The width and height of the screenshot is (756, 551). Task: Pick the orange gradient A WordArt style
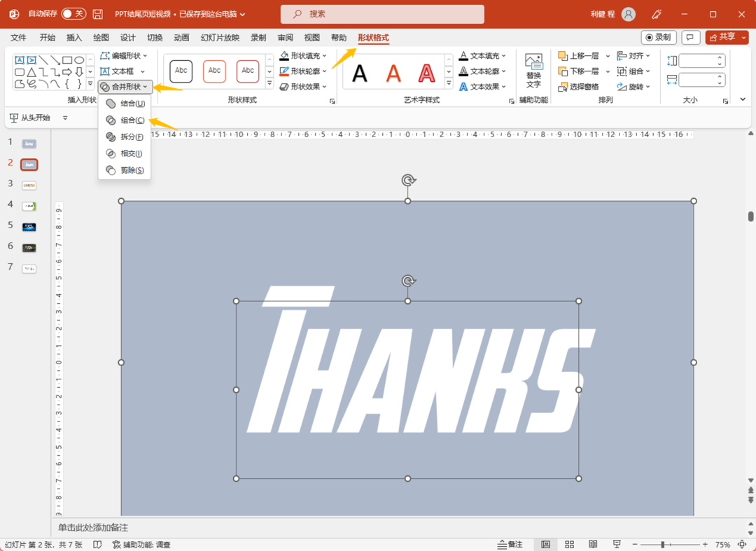pos(393,74)
